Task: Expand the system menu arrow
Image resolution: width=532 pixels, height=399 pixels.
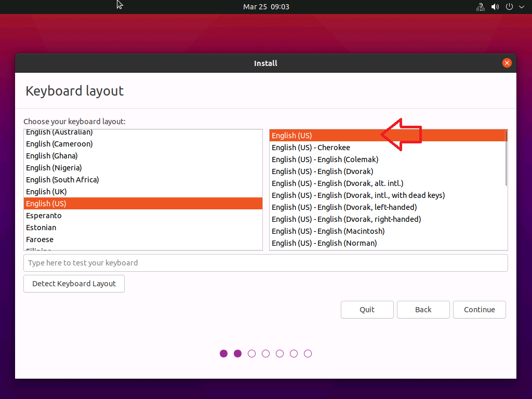Action: coord(522,7)
